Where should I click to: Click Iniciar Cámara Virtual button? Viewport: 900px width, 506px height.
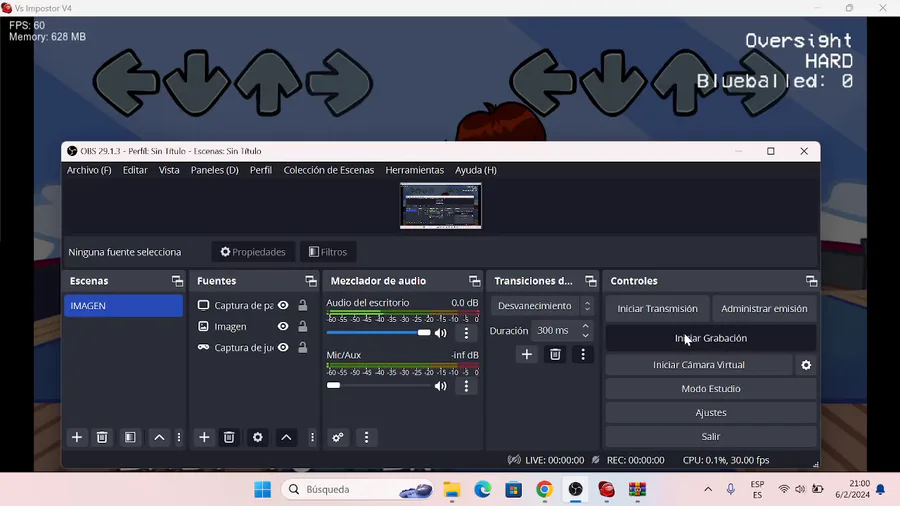699,365
